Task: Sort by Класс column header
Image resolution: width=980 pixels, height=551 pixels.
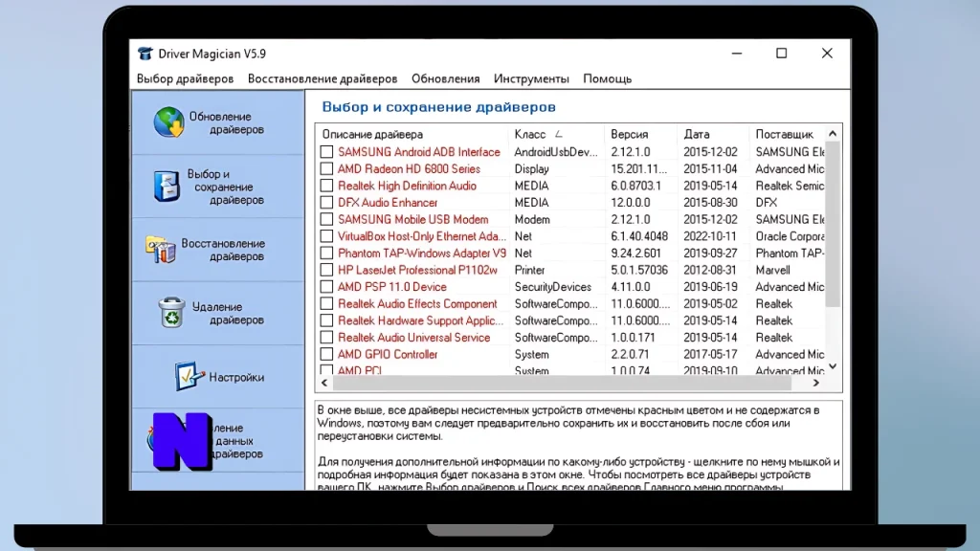Action: [x=556, y=134]
